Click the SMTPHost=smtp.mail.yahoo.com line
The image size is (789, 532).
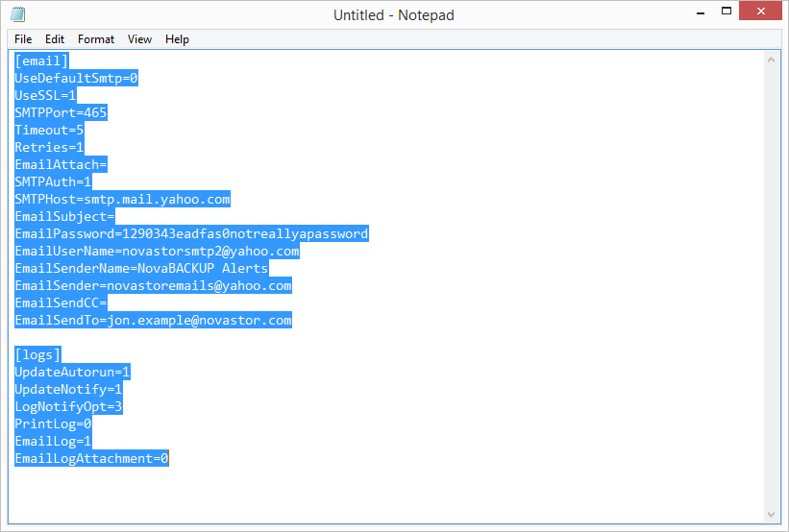[122, 199]
